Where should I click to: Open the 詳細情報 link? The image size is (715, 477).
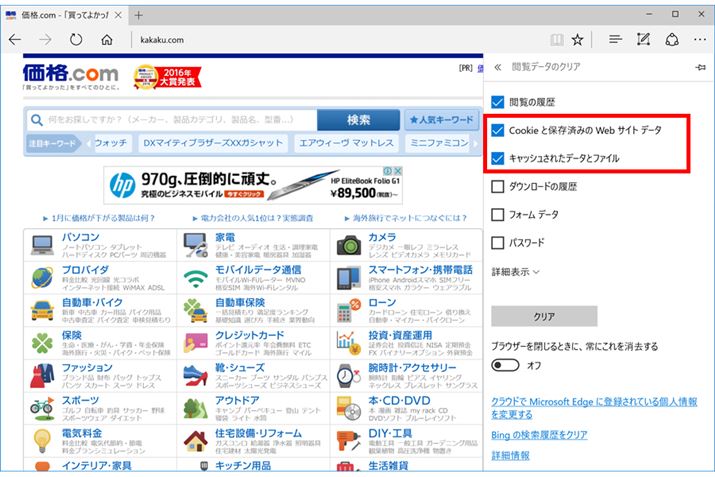tap(510, 456)
